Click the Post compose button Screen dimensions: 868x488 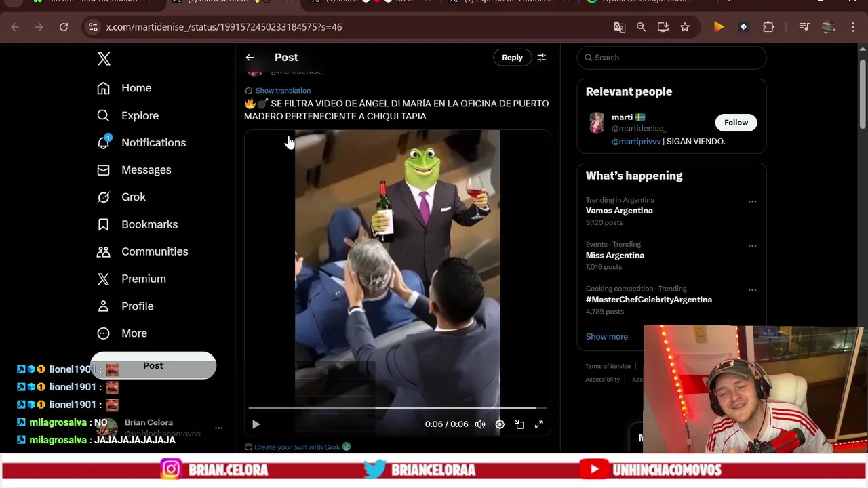[x=153, y=365]
